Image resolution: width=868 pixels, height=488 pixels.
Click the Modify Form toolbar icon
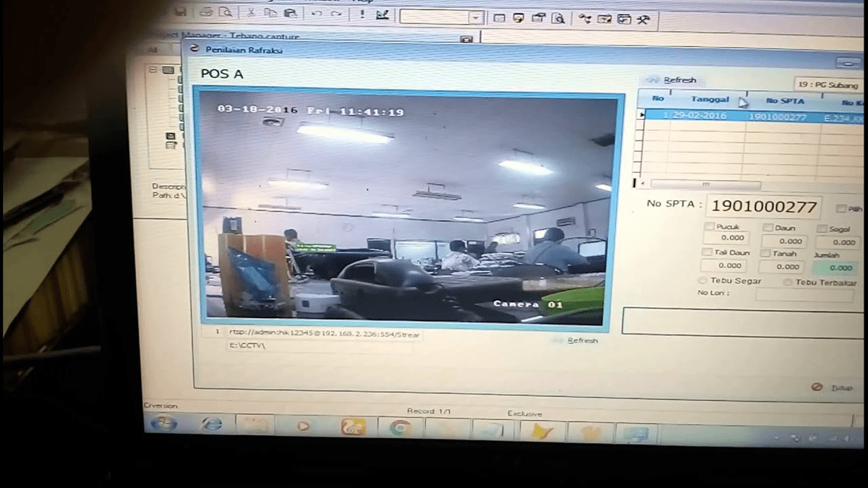(x=383, y=14)
